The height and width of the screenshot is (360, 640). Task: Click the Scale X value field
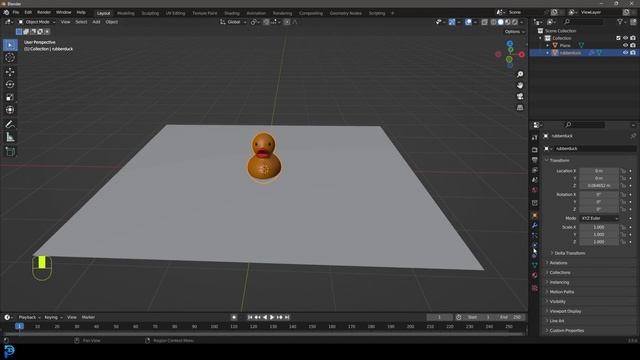599,227
